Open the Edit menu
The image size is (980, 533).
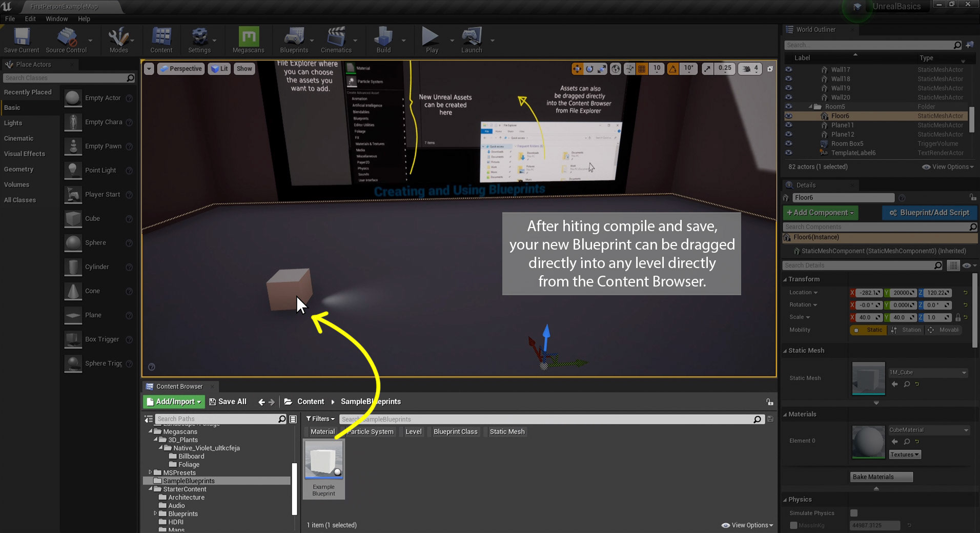[x=30, y=19]
